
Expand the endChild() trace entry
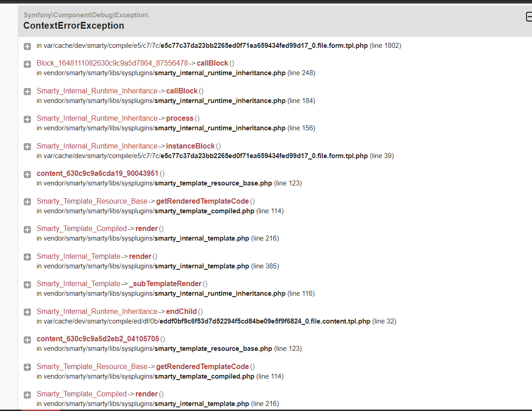coord(27,312)
